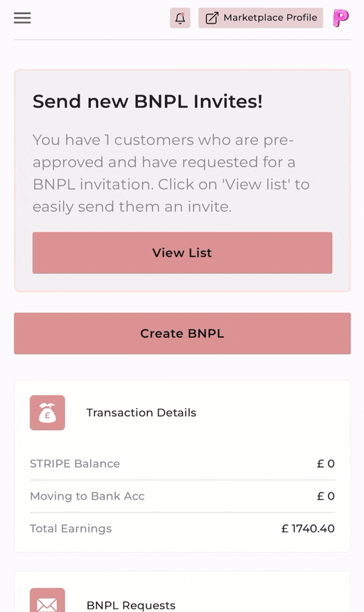364x612 pixels.
Task: Open the BNPL Requests section heading
Action: (131, 606)
